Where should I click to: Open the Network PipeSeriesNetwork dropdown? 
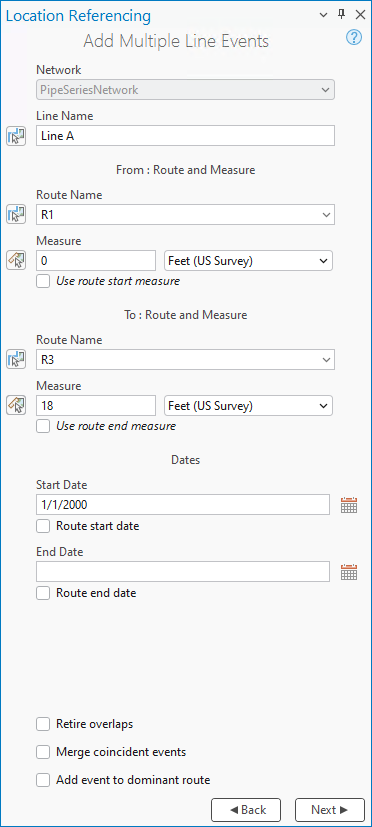pyautogui.click(x=185, y=90)
